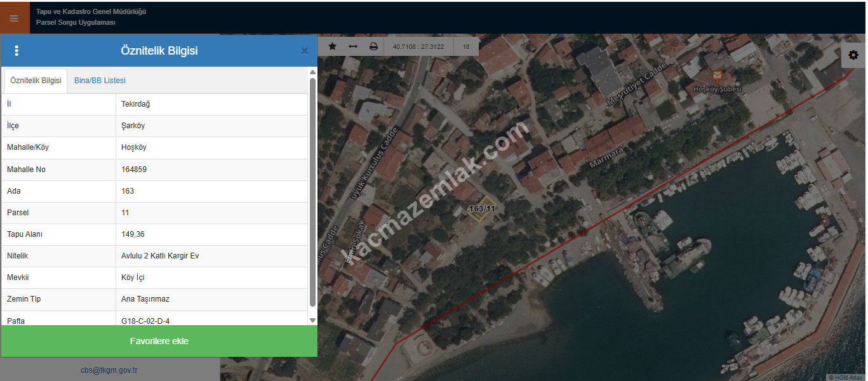Close the Öznitelik Bilgisi panel
Viewport: 868px width, 381px height.
pyautogui.click(x=305, y=51)
